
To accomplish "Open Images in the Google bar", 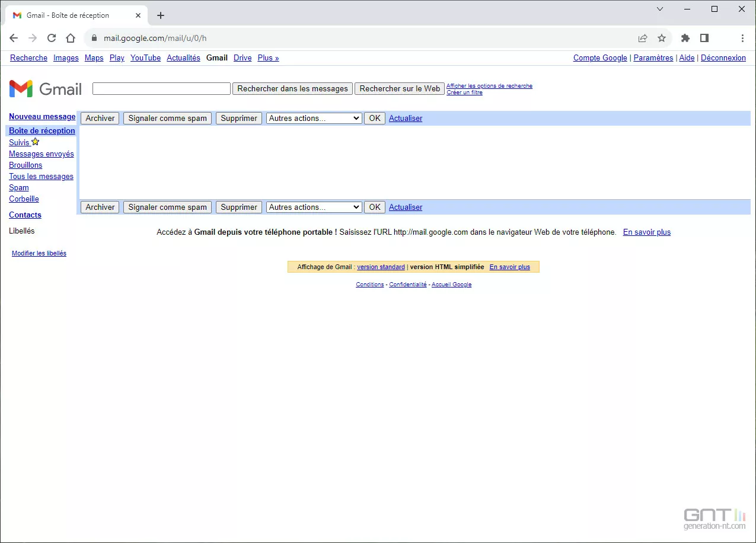I will pyautogui.click(x=66, y=58).
